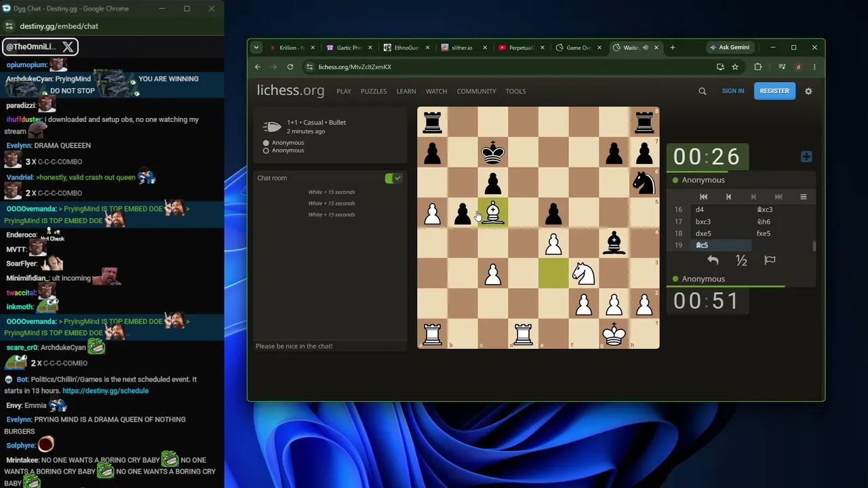The width and height of the screenshot is (868, 488).
Task: Open the PUZZLES menu
Action: 374,91
